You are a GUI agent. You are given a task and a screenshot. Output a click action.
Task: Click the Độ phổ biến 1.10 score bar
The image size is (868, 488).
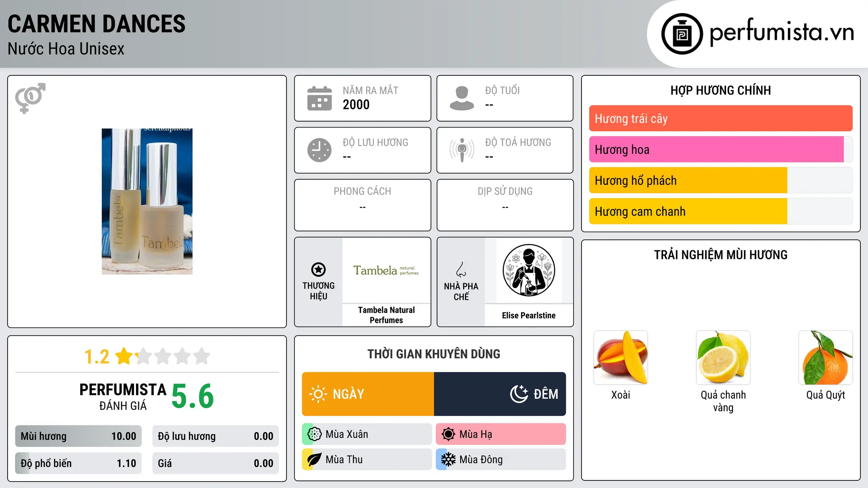coord(78,463)
